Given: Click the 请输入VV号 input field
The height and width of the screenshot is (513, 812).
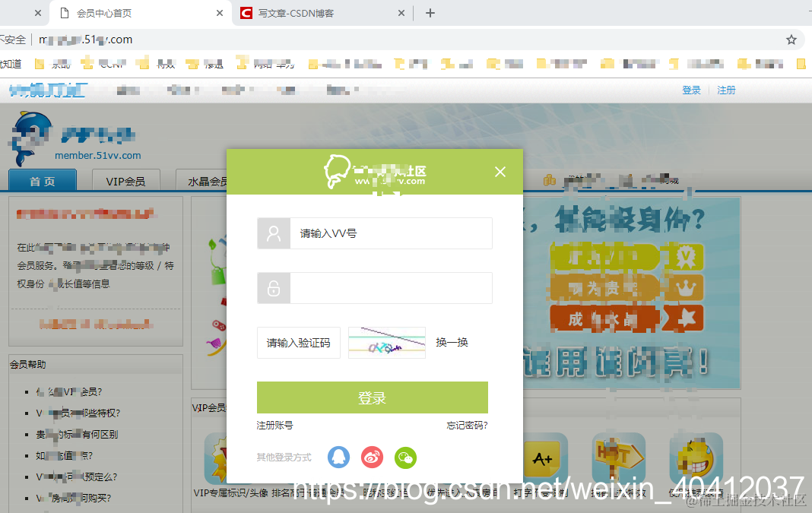Looking at the screenshot, I should click(391, 233).
